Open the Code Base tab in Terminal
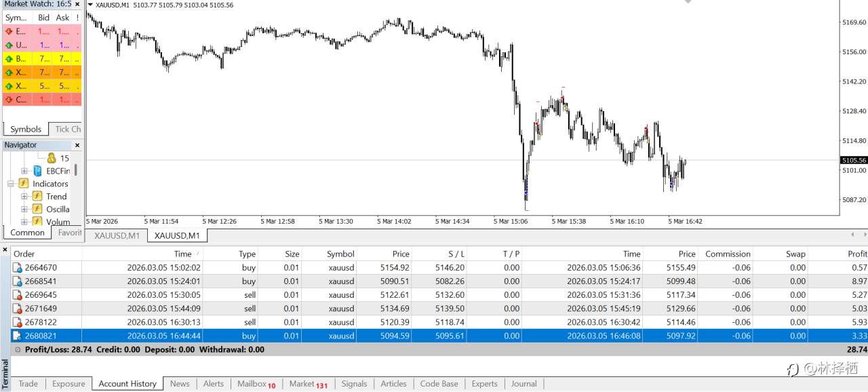The height and width of the screenshot is (392, 868). (439, 384)
